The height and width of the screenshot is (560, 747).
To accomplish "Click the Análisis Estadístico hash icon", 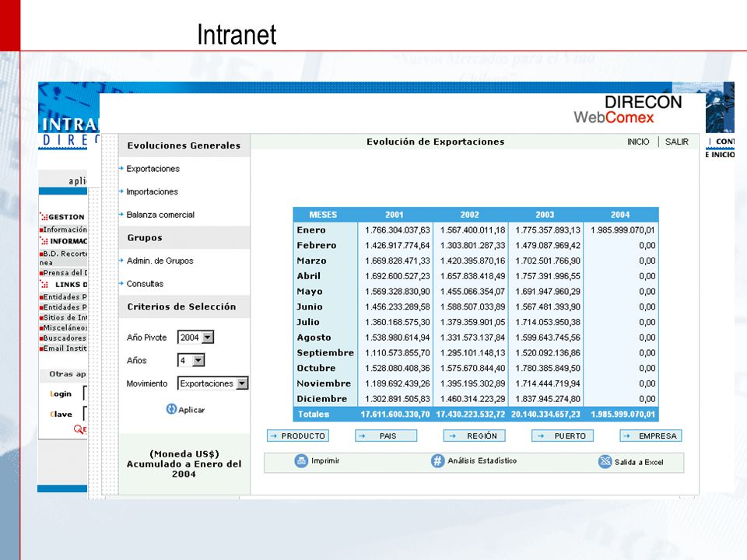I will point(437,461).
